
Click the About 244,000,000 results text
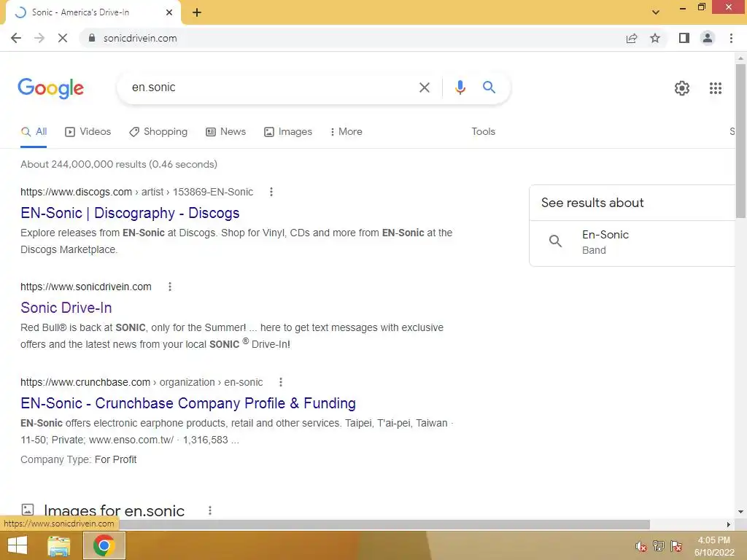[x=119, y=164]
